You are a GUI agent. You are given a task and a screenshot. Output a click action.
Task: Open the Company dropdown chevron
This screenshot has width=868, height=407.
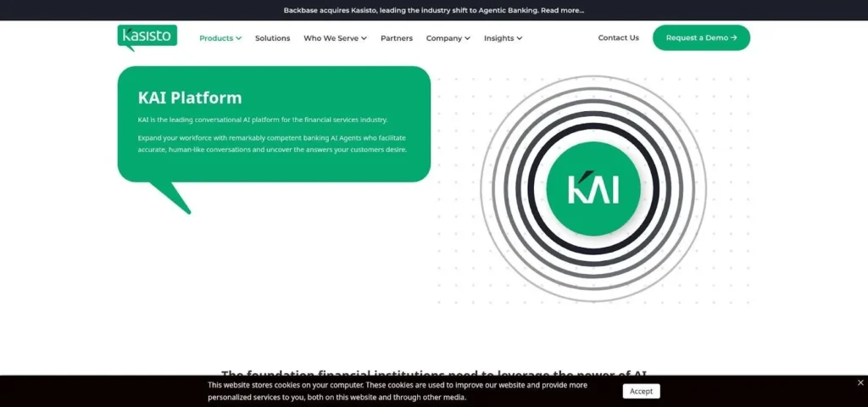(x=467, y=38)
